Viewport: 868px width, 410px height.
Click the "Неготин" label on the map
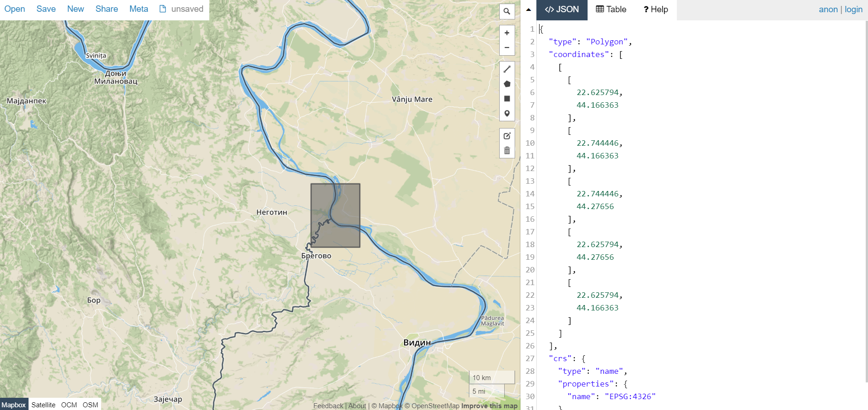(x=272, y=212)
